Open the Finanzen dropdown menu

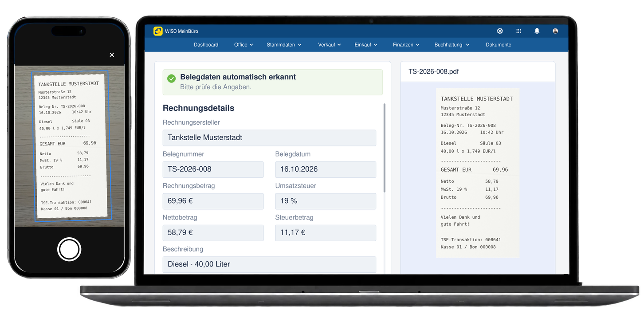coord(406,45)
